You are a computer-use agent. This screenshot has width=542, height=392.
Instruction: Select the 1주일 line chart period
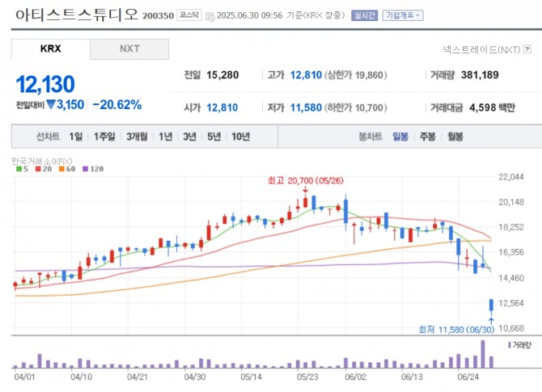point(105,137)
